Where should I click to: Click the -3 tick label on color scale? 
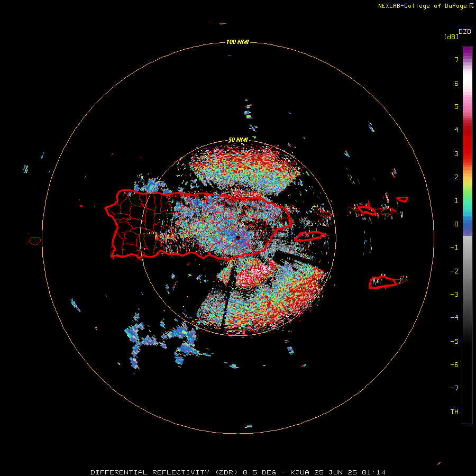[x=454, y=295]
